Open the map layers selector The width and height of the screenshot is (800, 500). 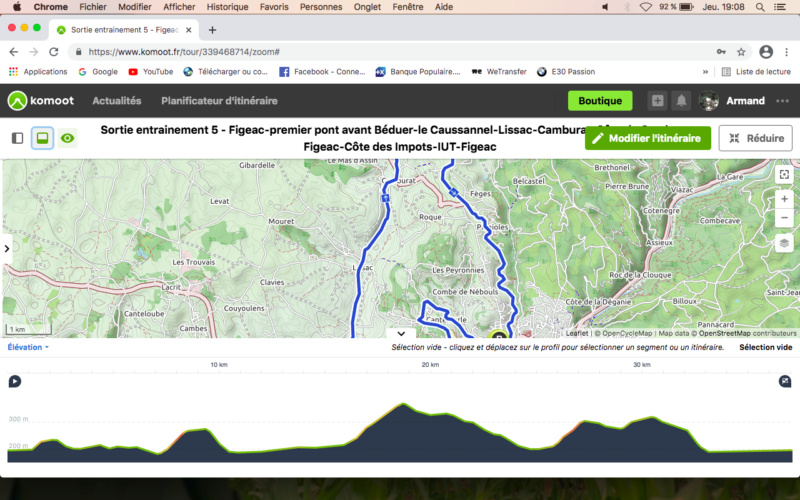point(784,243)
